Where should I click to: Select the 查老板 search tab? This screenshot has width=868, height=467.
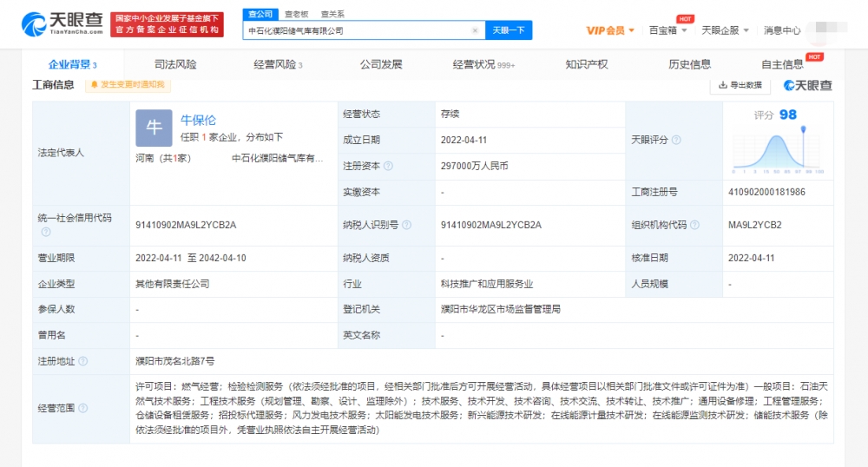coord(297,15)
